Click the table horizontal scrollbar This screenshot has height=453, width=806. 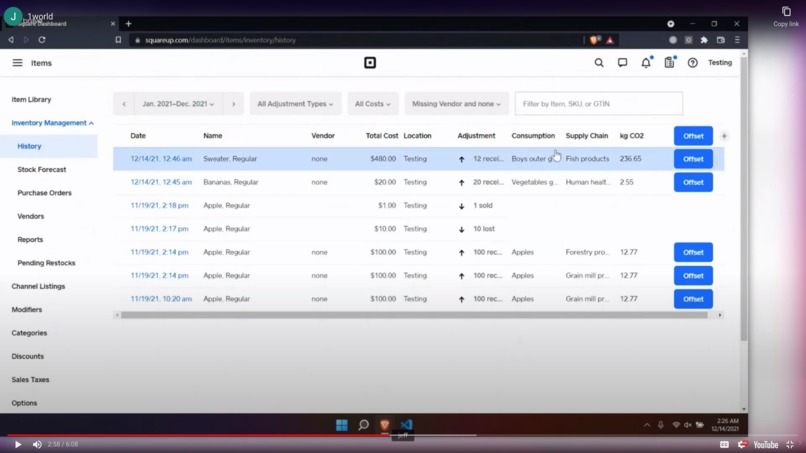coord(414,315)
